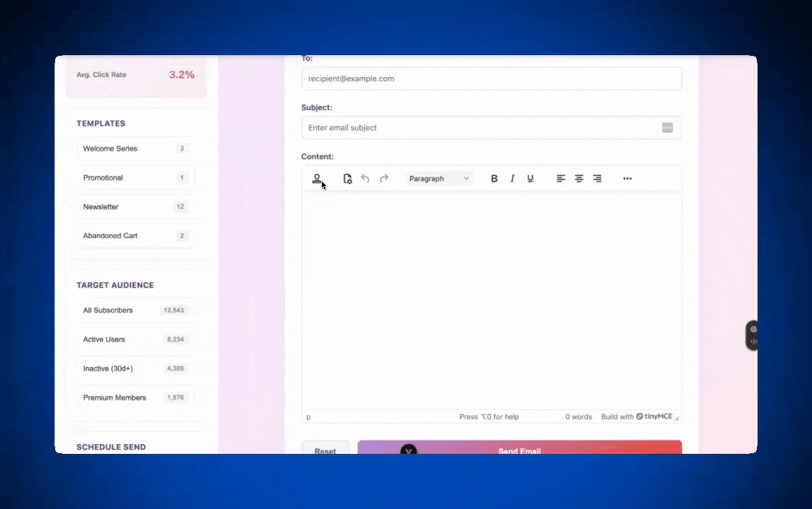
Task: Select the Promotional template
Action: coord(137,177)
